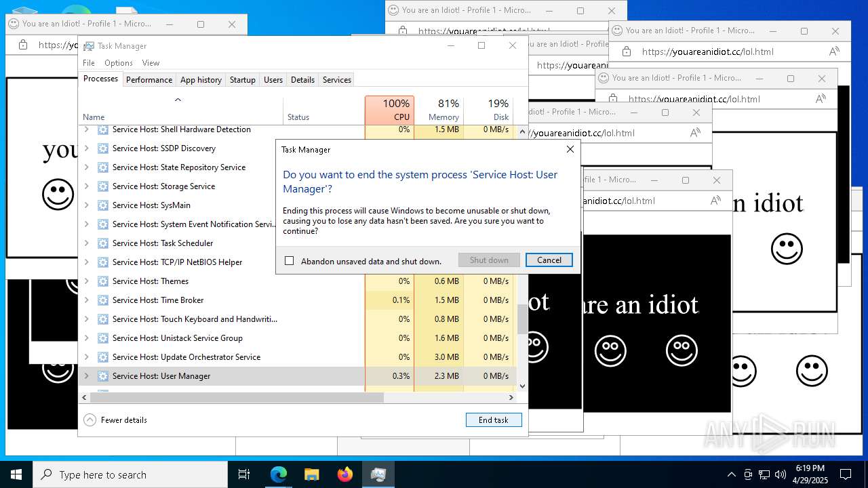Expand Service Host: Storage Service row

click(86, 186)
